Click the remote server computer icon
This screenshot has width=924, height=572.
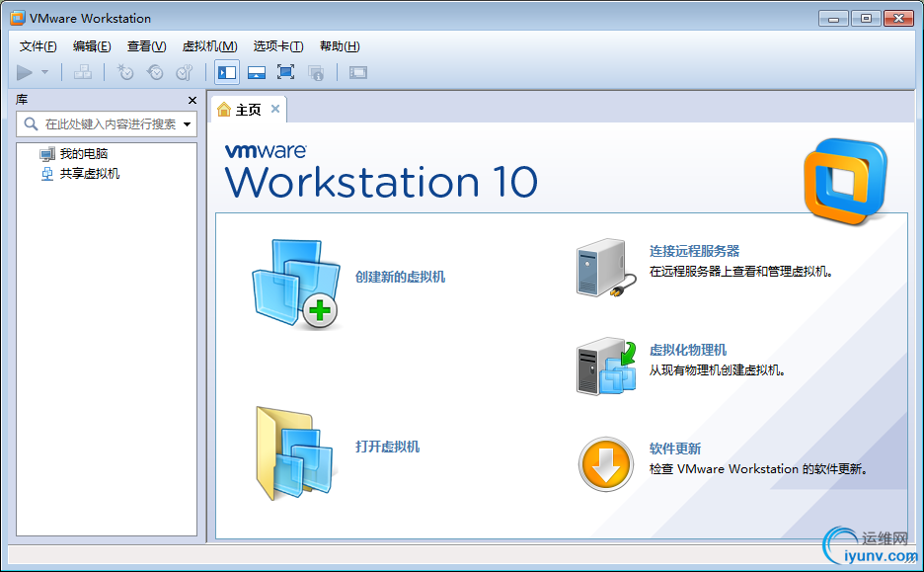606,267
